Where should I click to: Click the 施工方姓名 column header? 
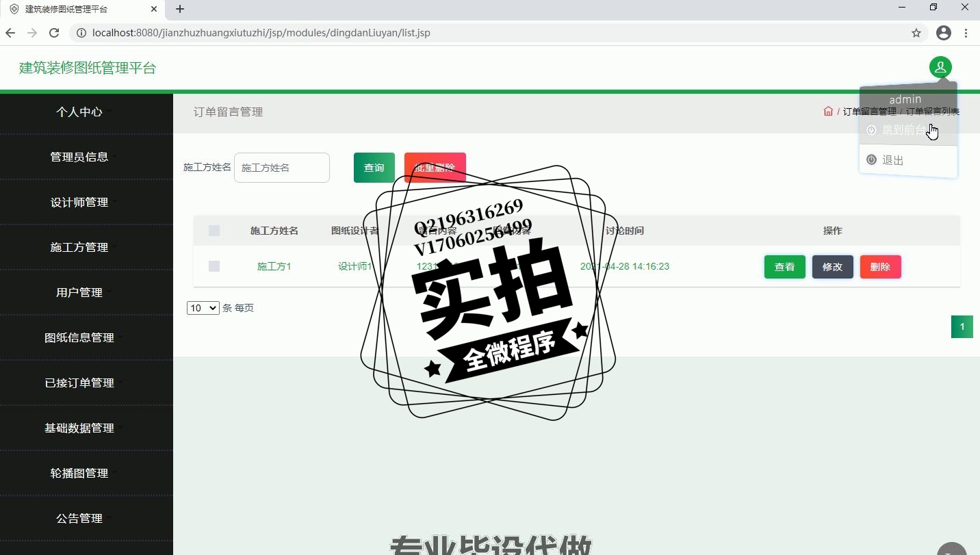coord(274,231)
